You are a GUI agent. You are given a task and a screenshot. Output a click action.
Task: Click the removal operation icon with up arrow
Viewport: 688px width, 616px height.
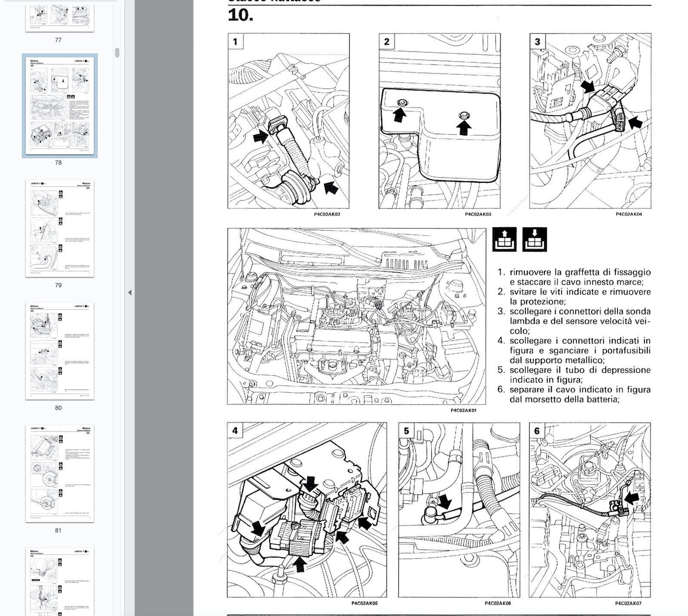point(504,239)
